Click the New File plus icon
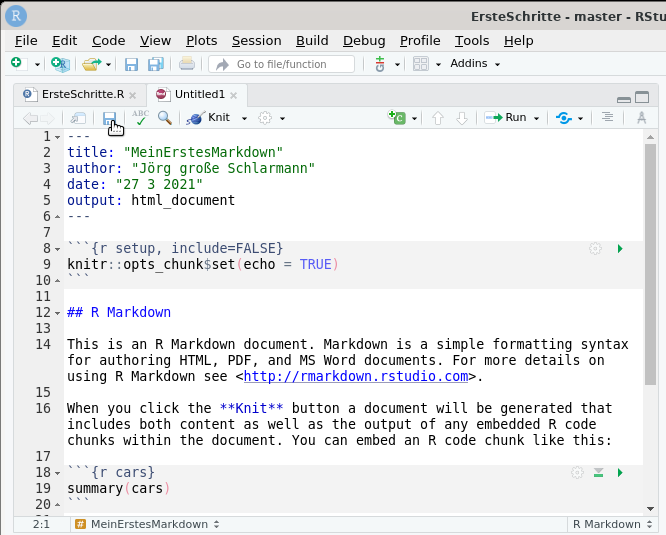Screen dimensions: 666x535 (x=19, y=64)
